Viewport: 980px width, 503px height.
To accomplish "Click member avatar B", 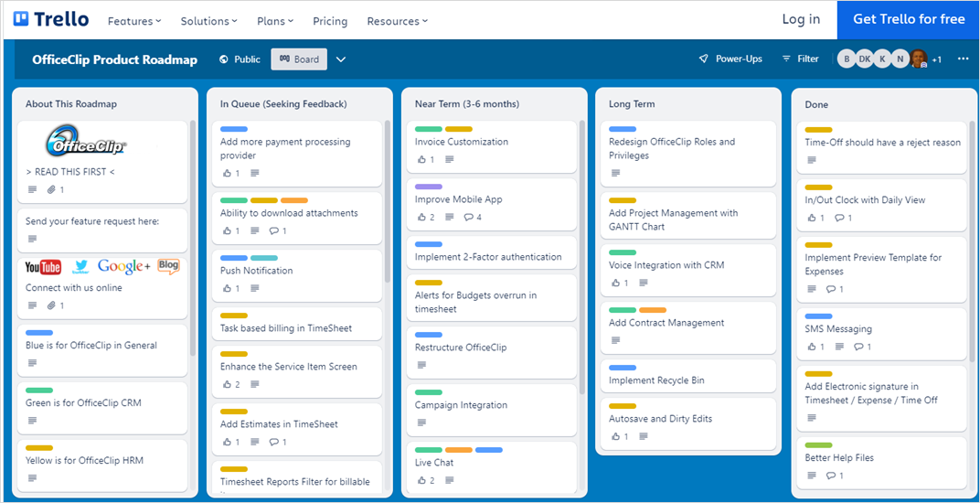I will (x=847, y=59).
